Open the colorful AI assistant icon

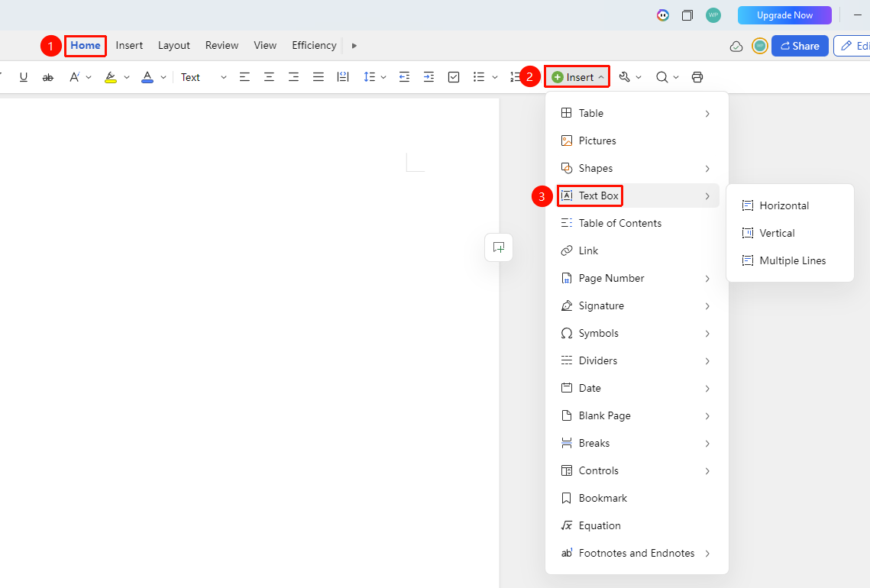pos(662,15)
